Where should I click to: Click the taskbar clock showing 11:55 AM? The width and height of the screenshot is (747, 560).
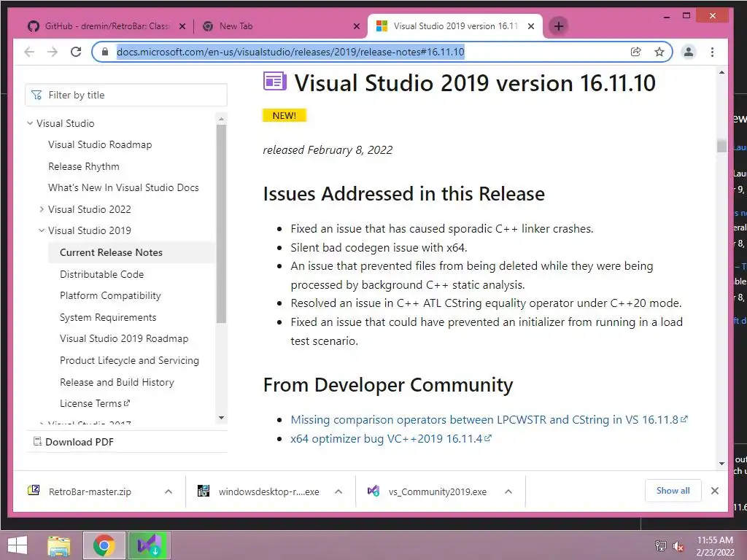tap(715, 546)
